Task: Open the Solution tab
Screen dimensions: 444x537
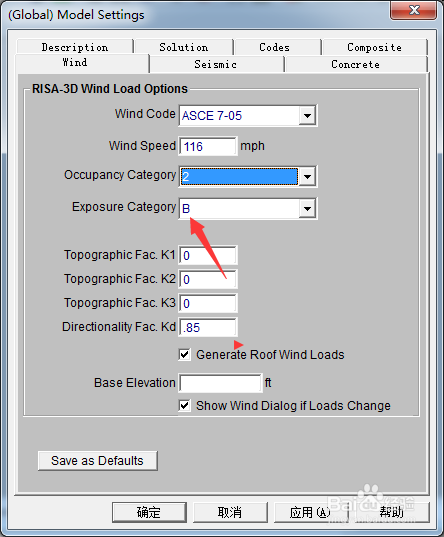Action: click(x=184, y=47)
